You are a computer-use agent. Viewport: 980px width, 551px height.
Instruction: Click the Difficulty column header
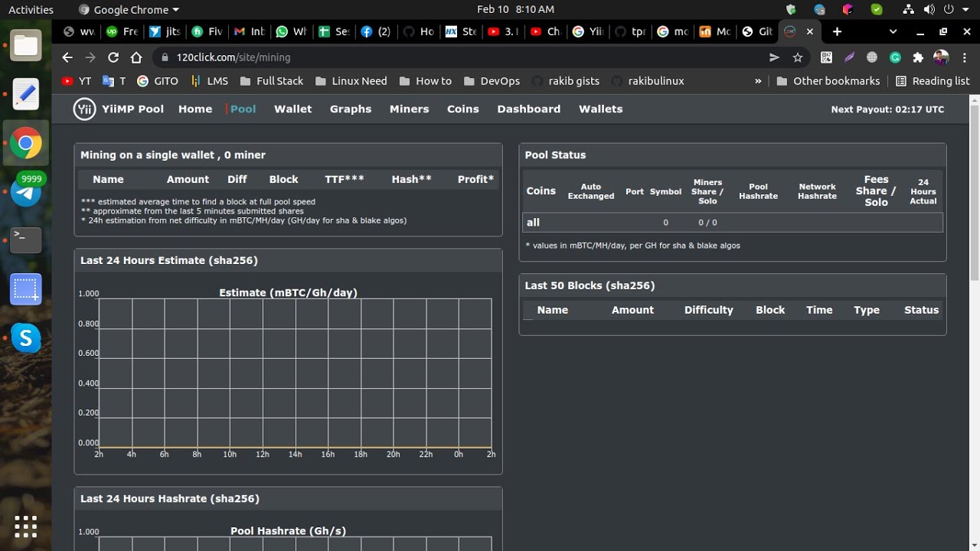tap(708, 310)
